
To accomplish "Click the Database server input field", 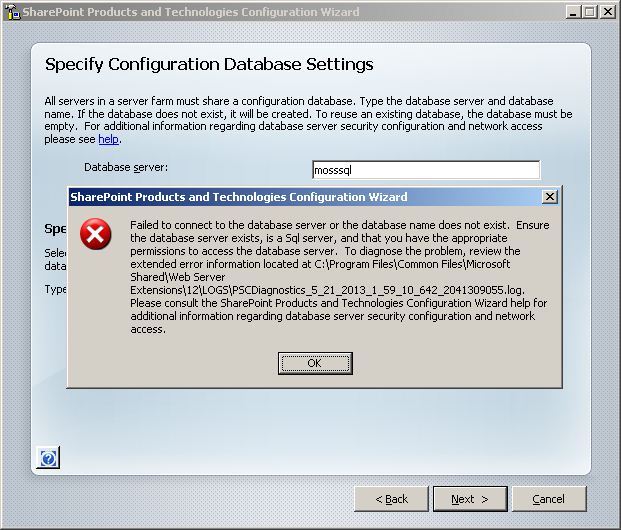I will click(x=426, y=170).
